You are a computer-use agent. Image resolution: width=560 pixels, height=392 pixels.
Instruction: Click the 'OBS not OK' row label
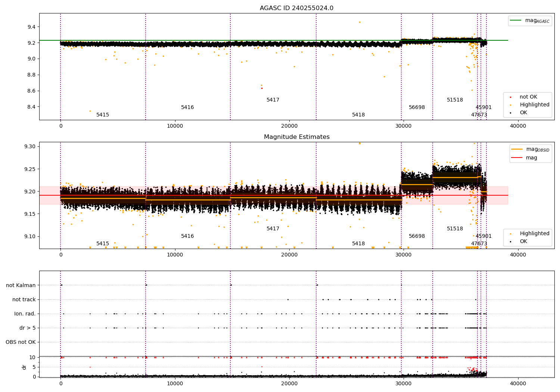click(21, 342)
